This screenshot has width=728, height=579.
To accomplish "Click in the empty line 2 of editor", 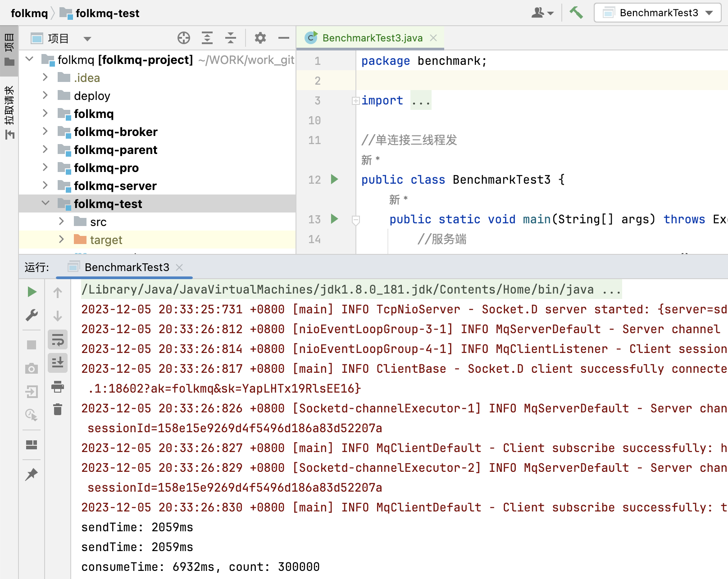I will click(x=541, y=81).
